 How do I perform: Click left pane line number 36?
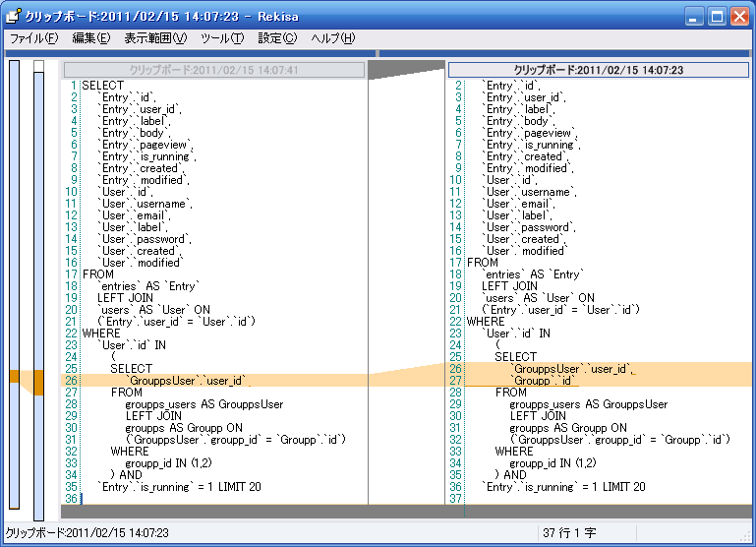(x=72, y=498)
